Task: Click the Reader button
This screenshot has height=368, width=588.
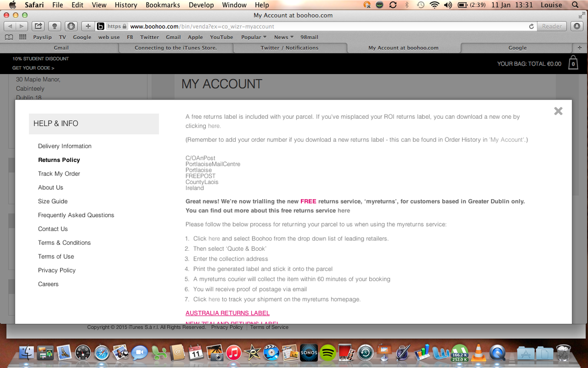Action: coord(552,26)
